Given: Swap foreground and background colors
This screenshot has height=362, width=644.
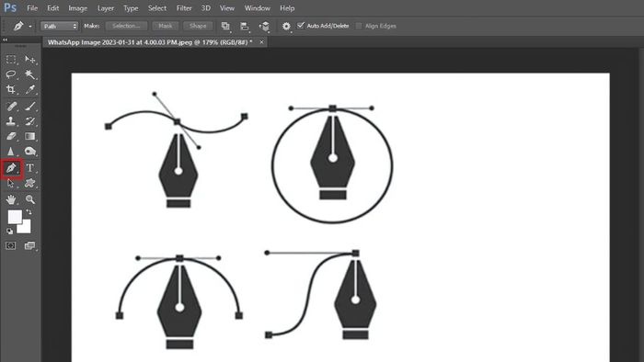Looking at the screenshot, I should click(29, 212).
